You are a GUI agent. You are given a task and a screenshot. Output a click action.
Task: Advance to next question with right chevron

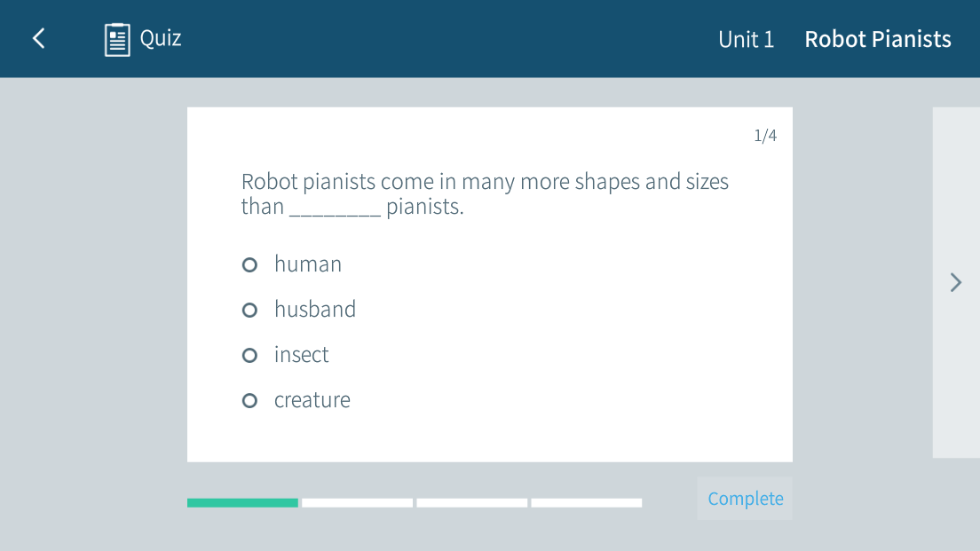click(955, 282)
